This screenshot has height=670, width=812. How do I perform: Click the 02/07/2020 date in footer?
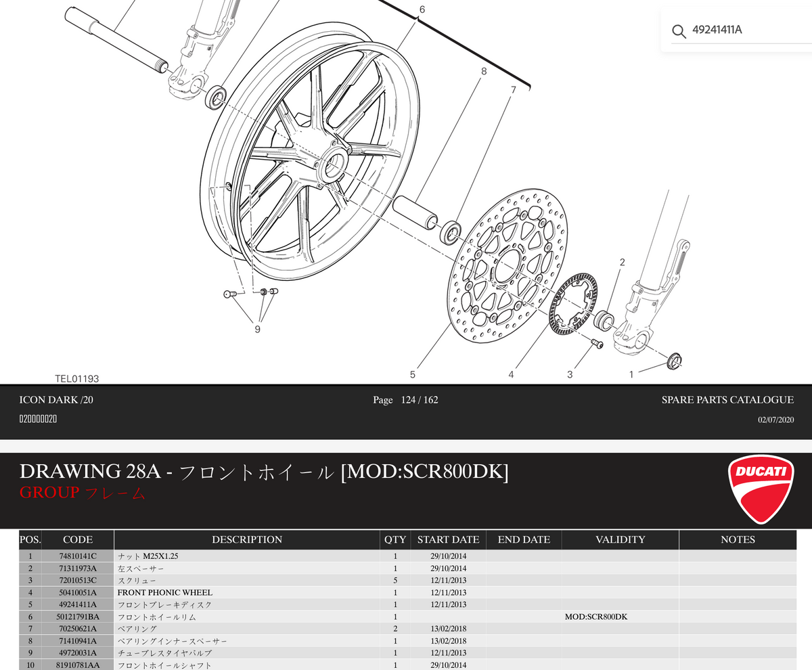click(x=776, y=420)
